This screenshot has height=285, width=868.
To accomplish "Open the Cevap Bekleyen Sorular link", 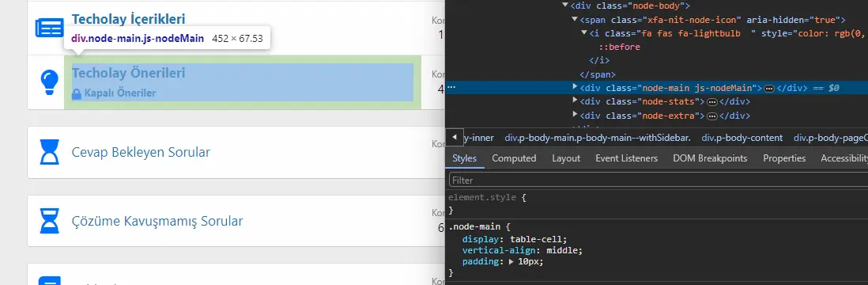I will [142, 152].
